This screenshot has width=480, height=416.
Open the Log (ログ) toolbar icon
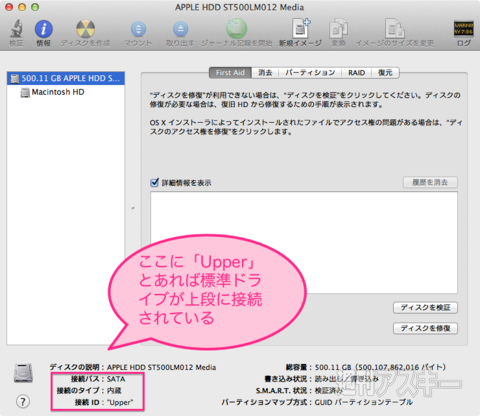coord(463,29)
